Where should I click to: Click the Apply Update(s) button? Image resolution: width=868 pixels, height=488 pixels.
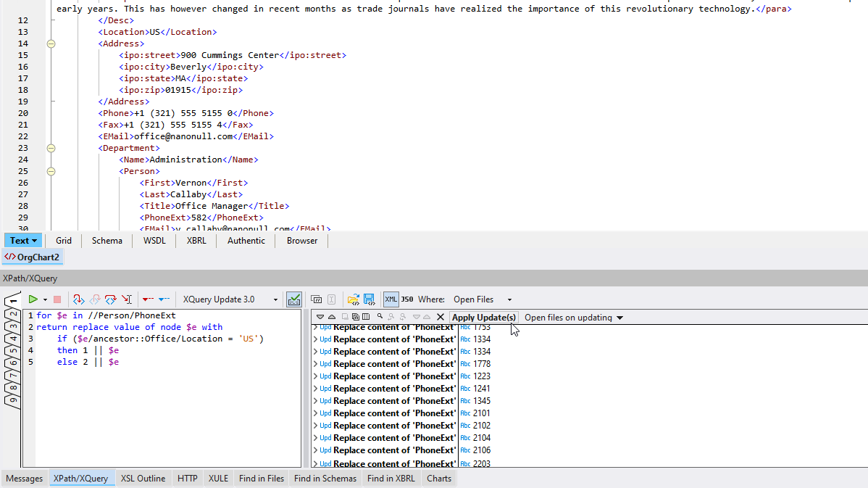pos(483,317)
